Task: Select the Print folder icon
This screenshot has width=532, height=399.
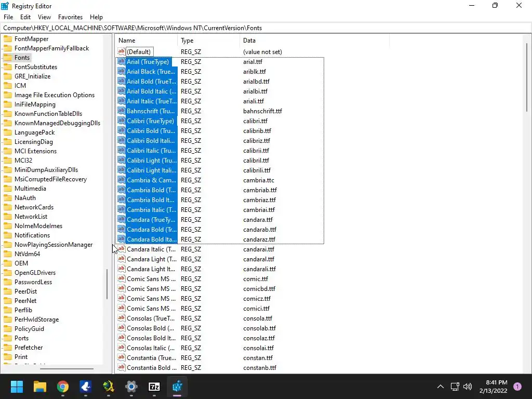Action: pos(8,356)
